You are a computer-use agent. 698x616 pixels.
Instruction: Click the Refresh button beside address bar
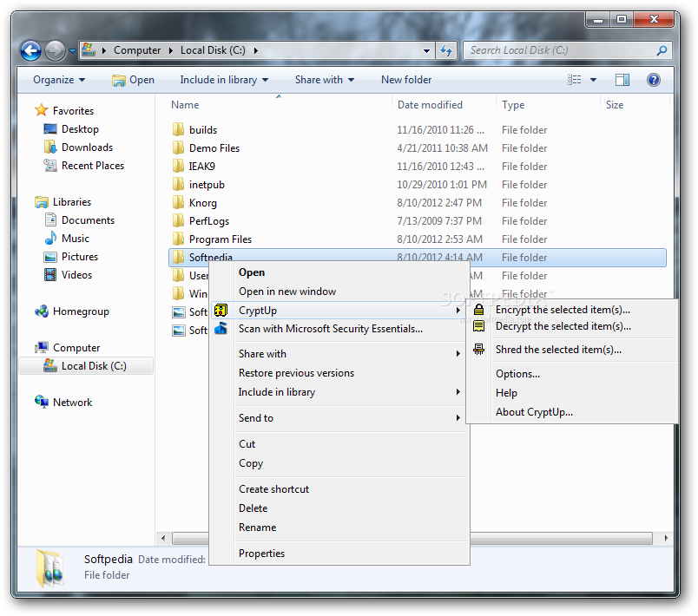[x=446, y=50]
